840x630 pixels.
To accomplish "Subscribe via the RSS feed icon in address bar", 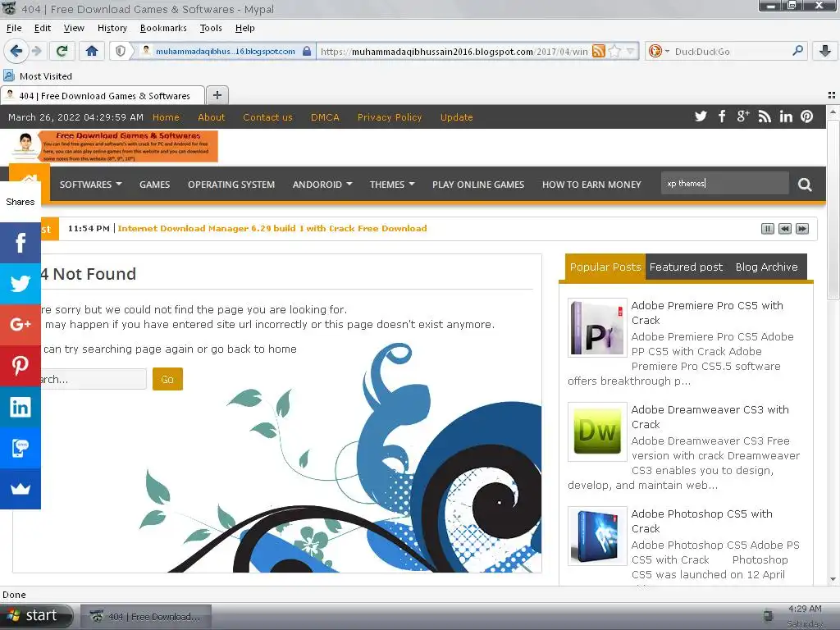I will click(x=599, y=51).
